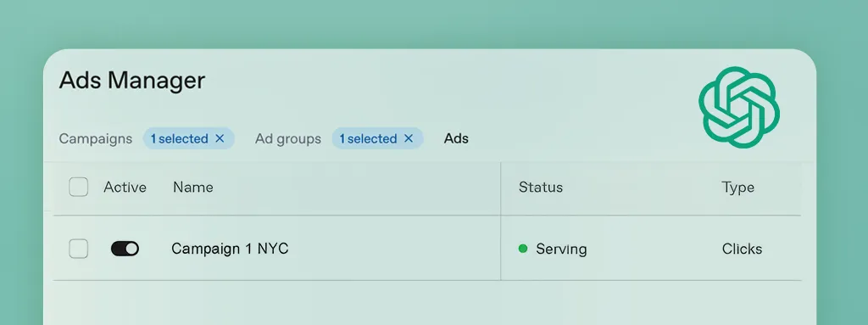
Task: Click the Active column header
Action: pyautogui.click(x=125, y=188)
